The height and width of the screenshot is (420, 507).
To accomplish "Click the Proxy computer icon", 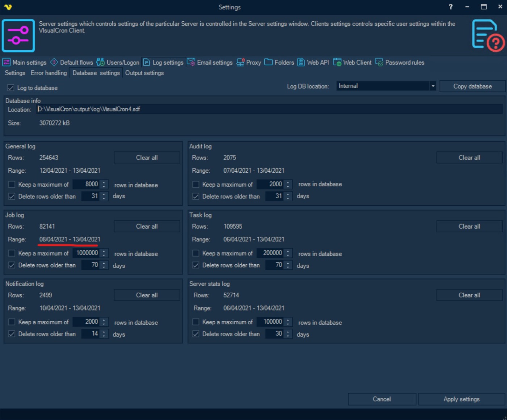I will tap(240, 62).
